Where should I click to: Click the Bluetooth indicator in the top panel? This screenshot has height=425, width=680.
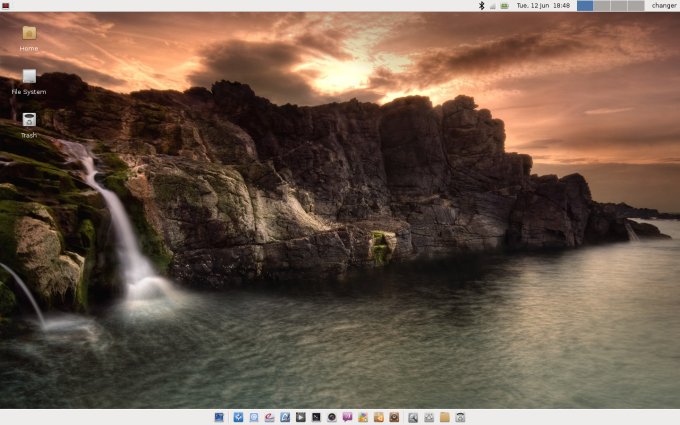[x=481, y=6]
